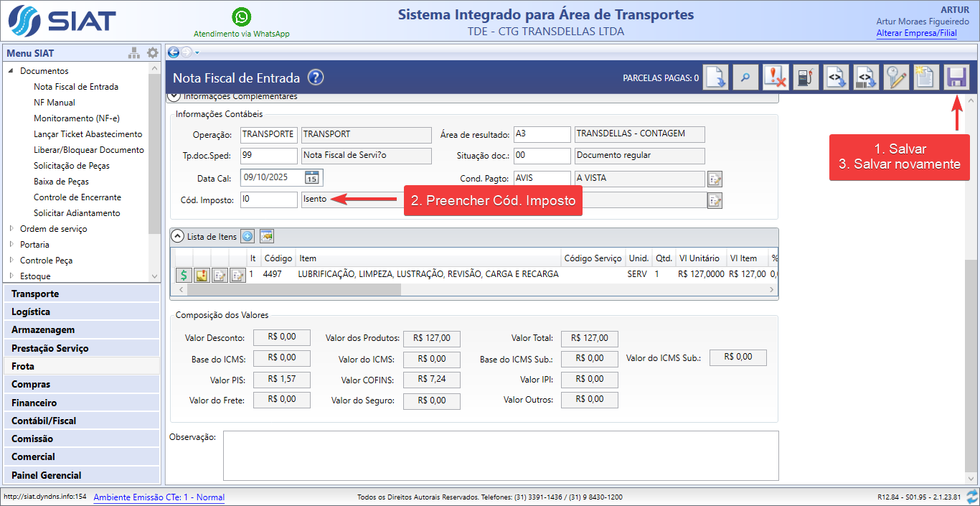Click the green dollar icon in item row

tap(184, 275)
